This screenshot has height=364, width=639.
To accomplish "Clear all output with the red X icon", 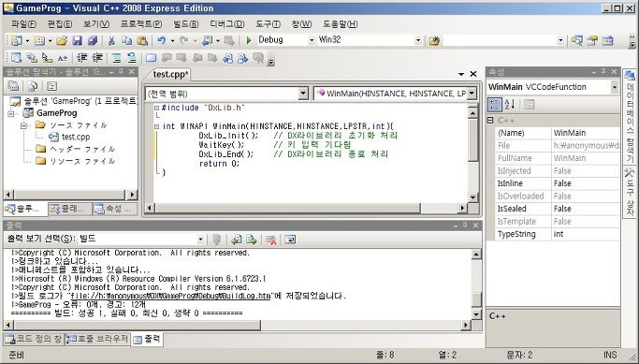I will (271, 240).
